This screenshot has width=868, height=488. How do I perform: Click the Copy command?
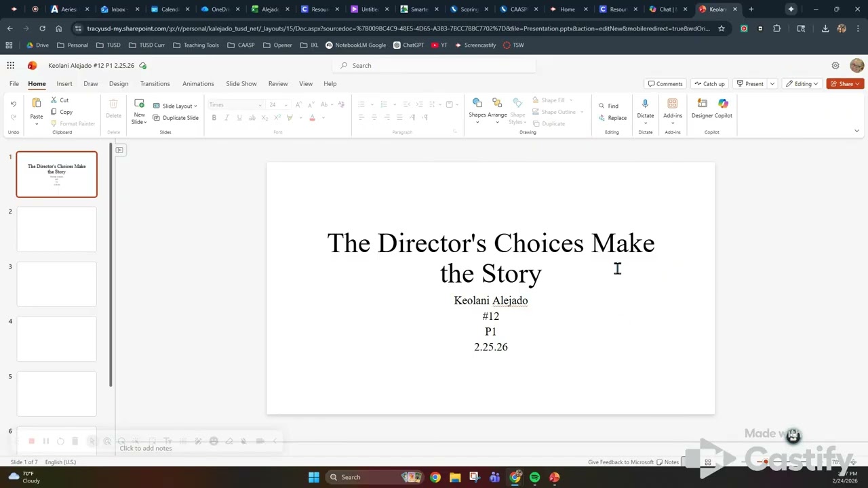tap(62, 112)
